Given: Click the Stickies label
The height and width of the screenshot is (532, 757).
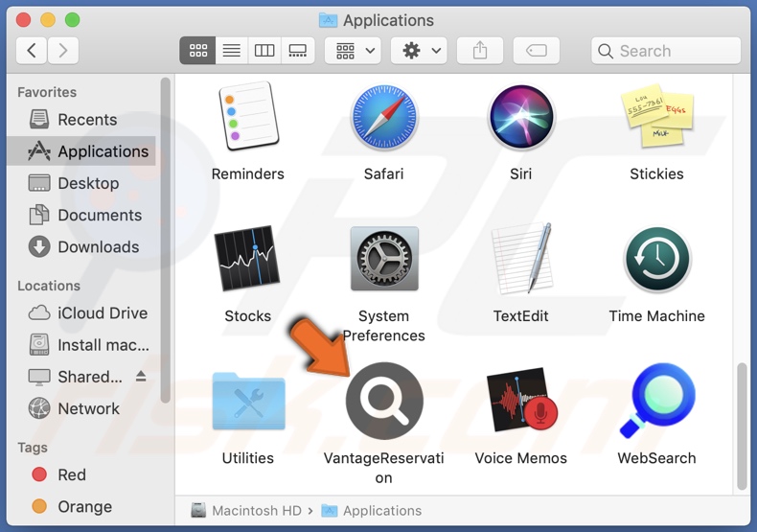Looking at the screenshot, I should pyautogui.click(x=657, y=173).
